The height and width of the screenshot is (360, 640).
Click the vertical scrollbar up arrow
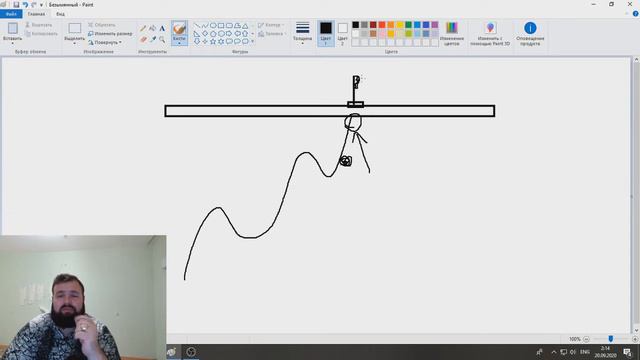[636, 60]
